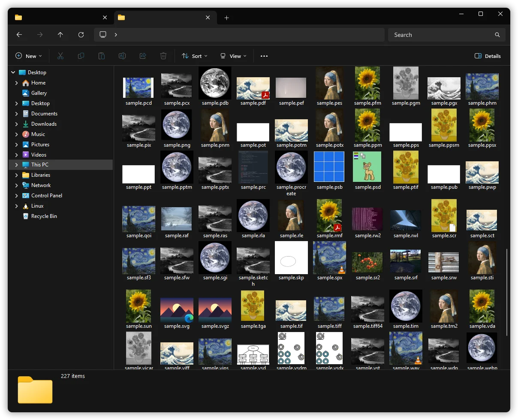Click the Paste clipboard icon

[102, 56]
